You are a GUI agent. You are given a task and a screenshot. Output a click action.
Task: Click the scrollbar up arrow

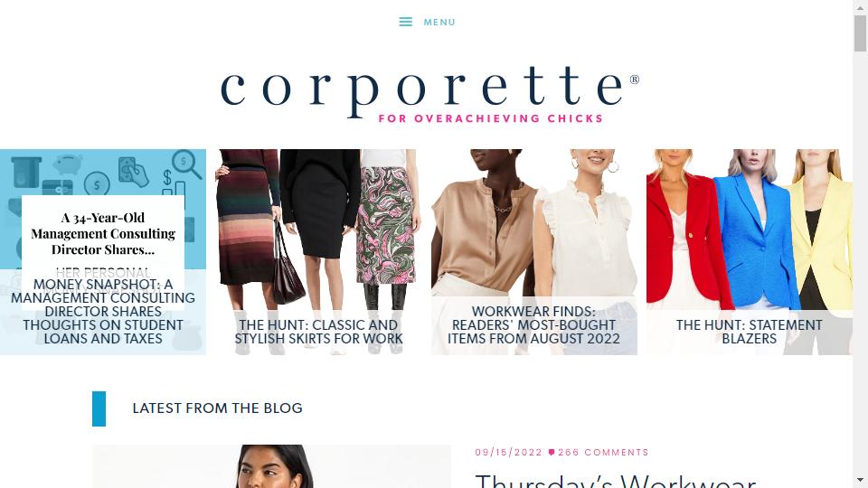860,6
